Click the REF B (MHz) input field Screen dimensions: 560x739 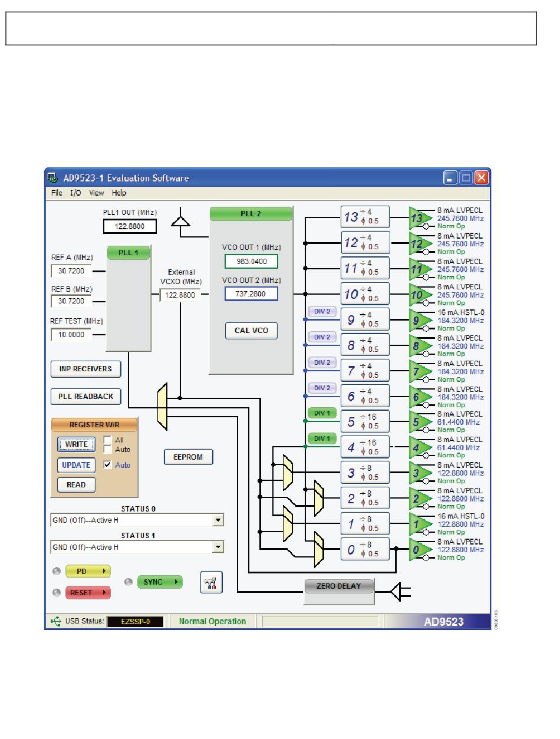tap(71, 301)
